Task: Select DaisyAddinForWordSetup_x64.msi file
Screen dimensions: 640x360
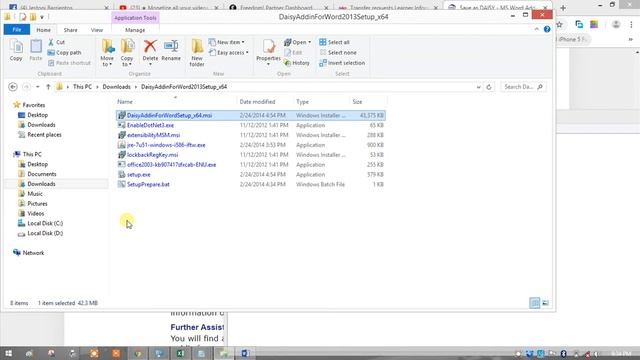Action: coord(251,116)
